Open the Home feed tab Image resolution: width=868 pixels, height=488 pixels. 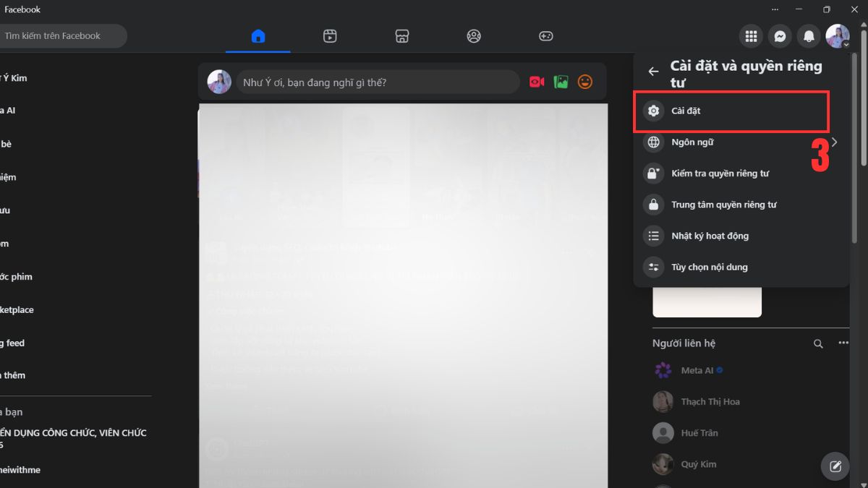(x=258, y=36)
